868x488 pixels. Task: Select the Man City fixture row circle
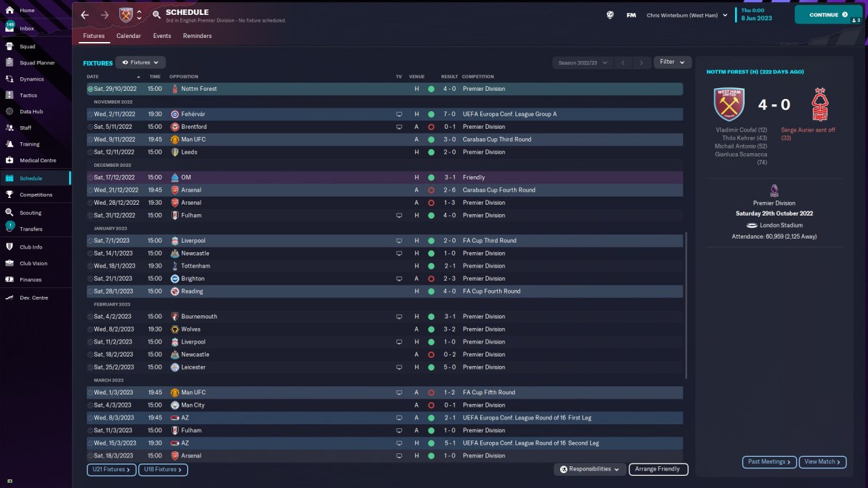(90, 405)
